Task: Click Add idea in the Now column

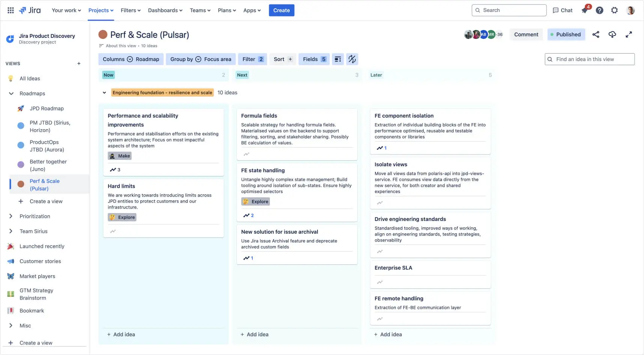Action: [121, 334]
